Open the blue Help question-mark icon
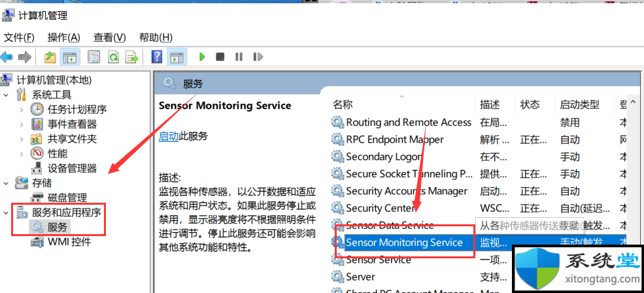The height and width of the screenshot is (293, 644). click(x=157, y=57)
